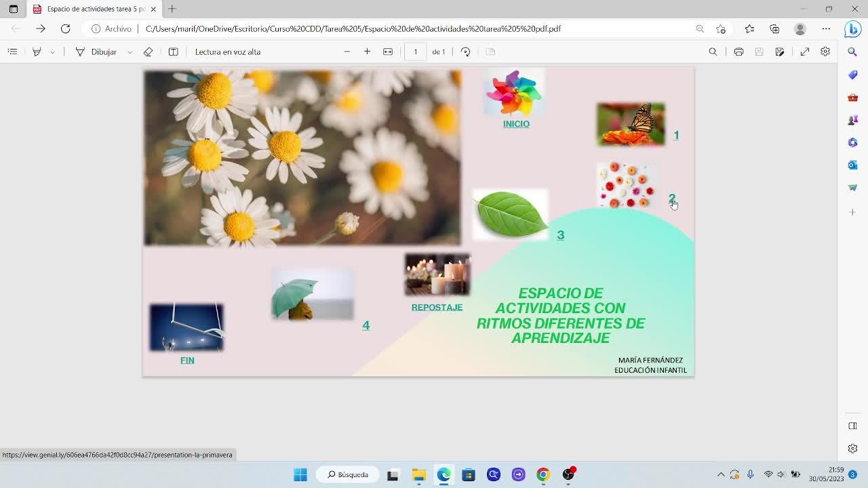The height and width of the screenshot is (488, 868).
Task: Toggle fit to page width
Action: pyautogui.click(x=388, y=52)
